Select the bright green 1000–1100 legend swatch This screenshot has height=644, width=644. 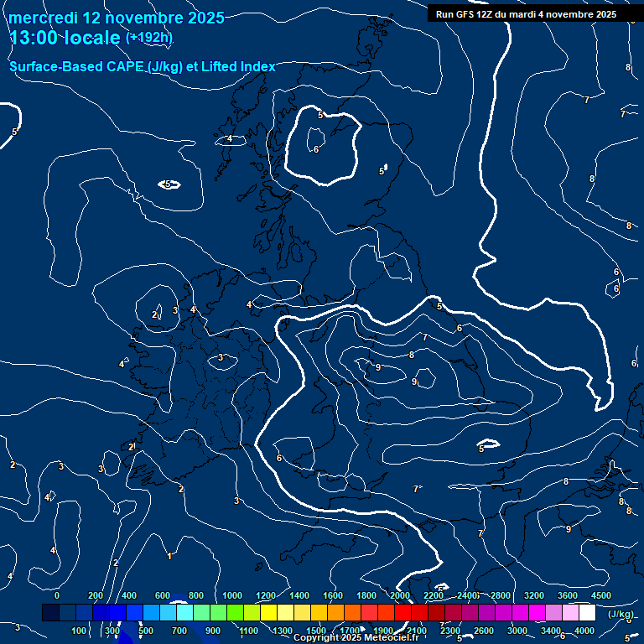tap(235, 612)
